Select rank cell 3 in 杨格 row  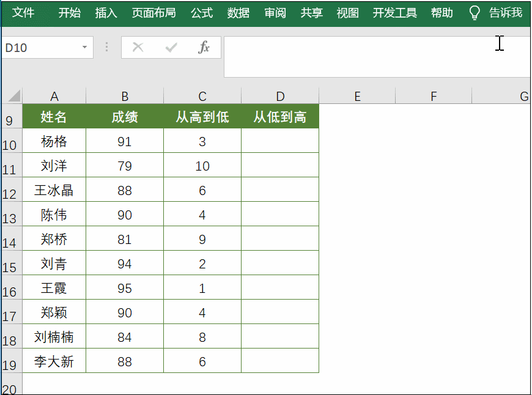[x=202, y=141]
